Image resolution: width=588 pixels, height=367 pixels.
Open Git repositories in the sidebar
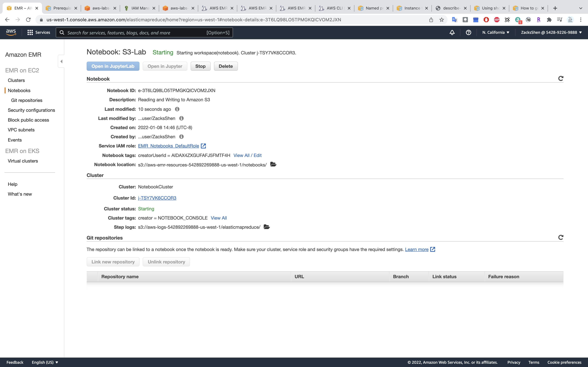pos(27,100)
